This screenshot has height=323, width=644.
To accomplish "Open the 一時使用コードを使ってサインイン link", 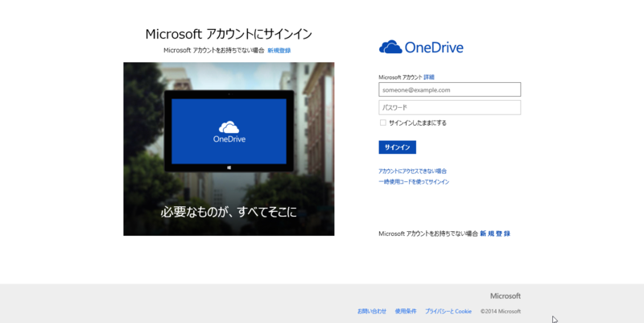I will click(414, 181).
